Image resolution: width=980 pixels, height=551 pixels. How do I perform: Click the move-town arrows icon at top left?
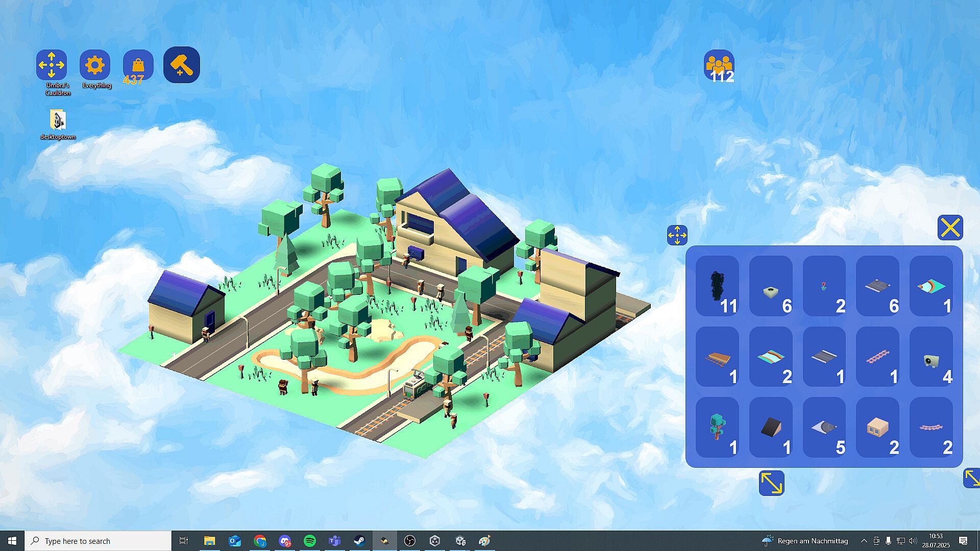click(52, 65)
